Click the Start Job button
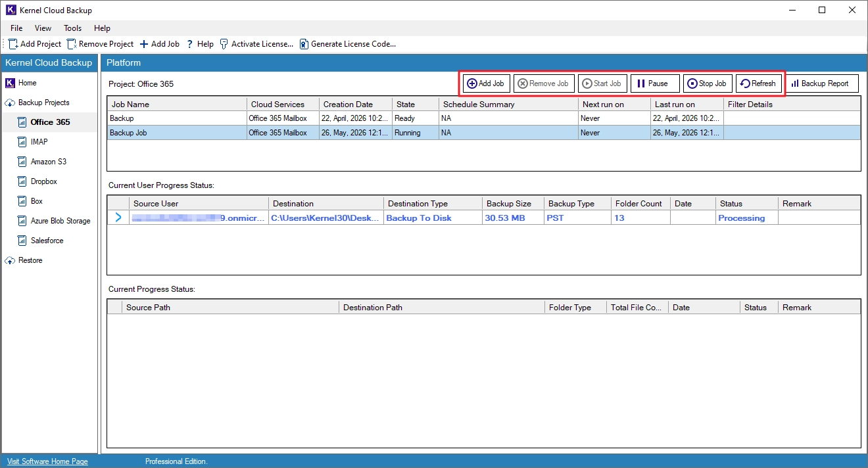This screenshot has height=468, width=868. click(602, 83)
